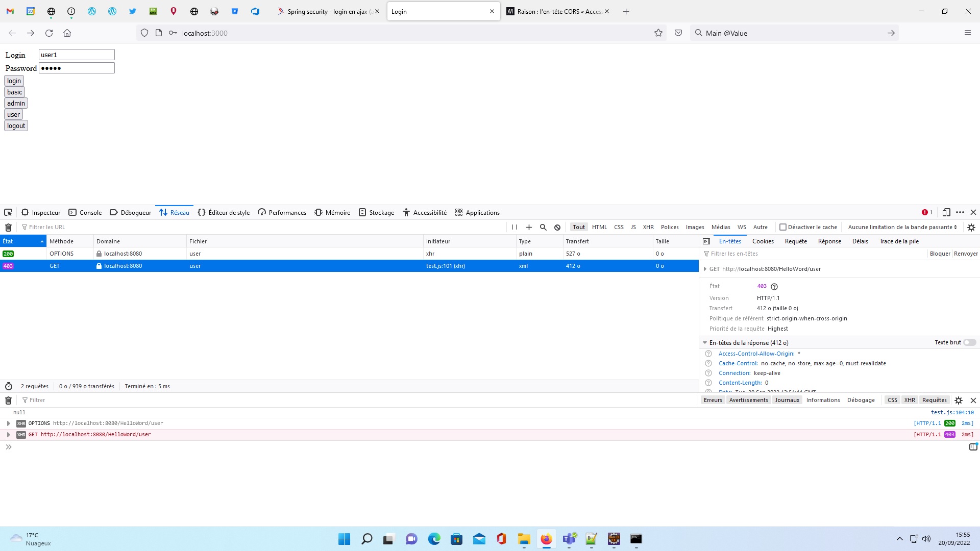Toggle the Informations console filter
Viewport: 980px width, 551px height.
tap(823, 400)
